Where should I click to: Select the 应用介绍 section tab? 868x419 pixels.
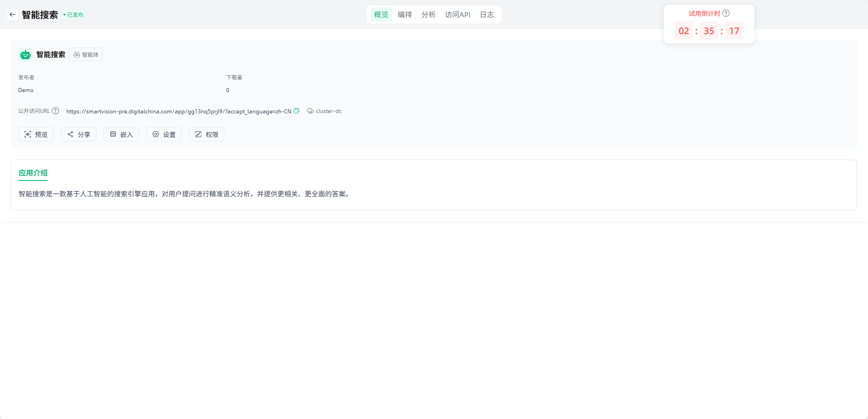pos(33,173)
